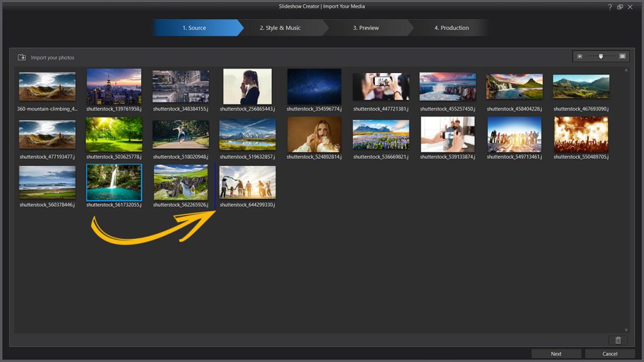644x362 pixels.
Task: Click the Import your photos folder icon
Action: [22, 57]
